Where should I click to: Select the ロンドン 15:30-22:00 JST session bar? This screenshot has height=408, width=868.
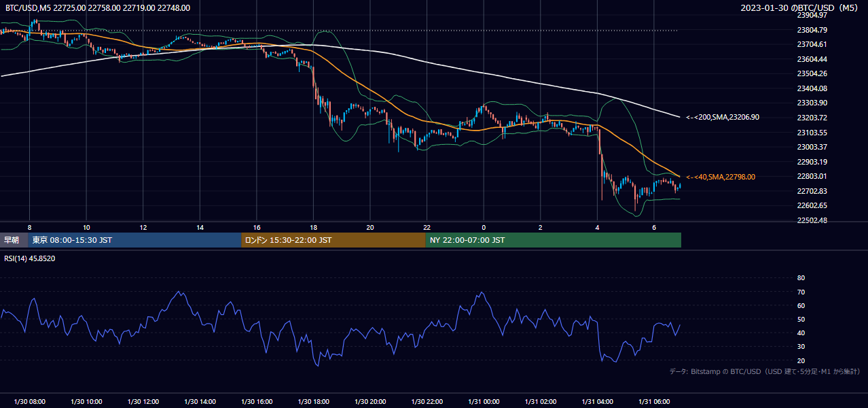click(333, 240)
